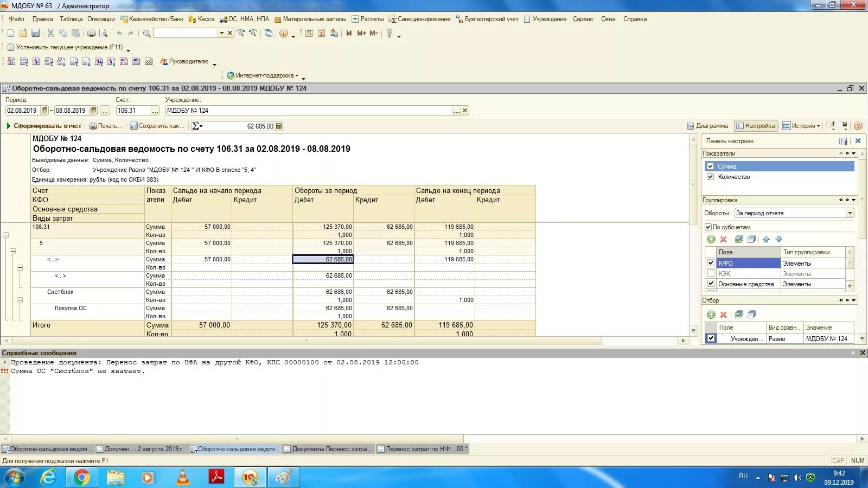Collapse the Группировка section arrow
Image resolution: width=868 pixels, height=488 pixels.
tap(854, 200)
